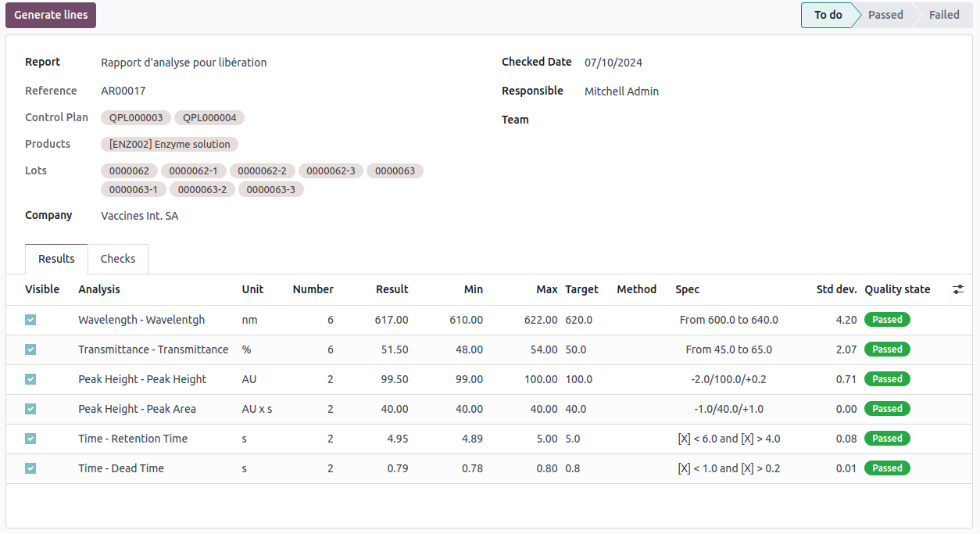Select the Results tab

(x=56, y=259)
